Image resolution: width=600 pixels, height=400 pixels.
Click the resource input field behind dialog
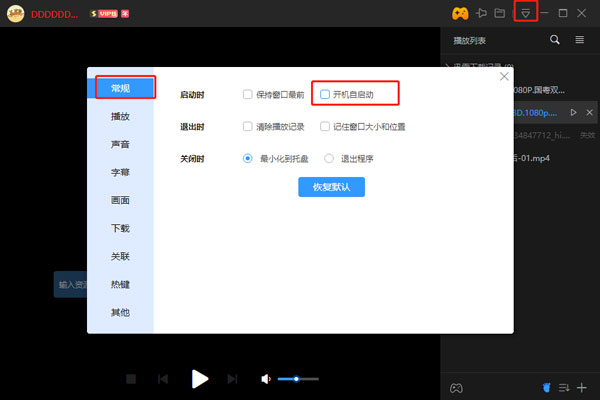71,284
